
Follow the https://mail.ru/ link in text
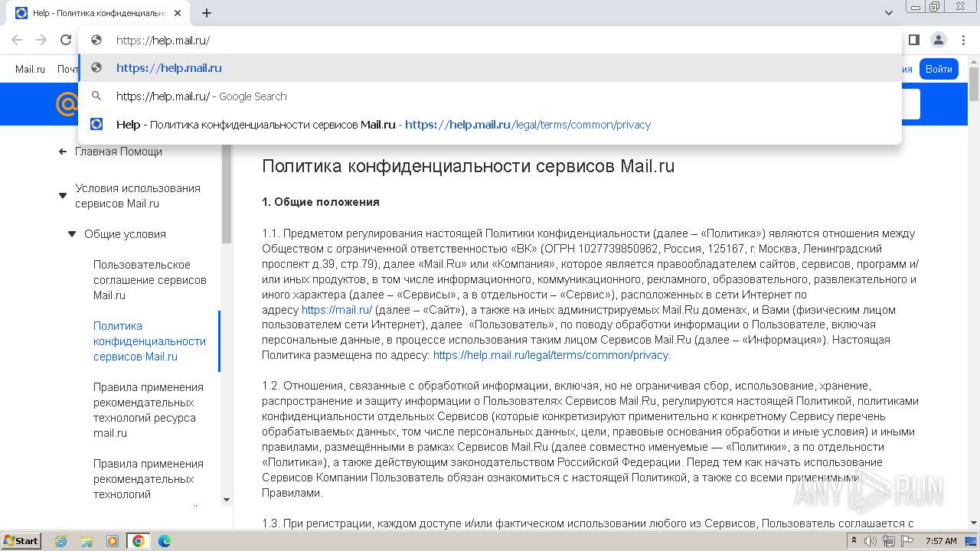coord(337,310)
